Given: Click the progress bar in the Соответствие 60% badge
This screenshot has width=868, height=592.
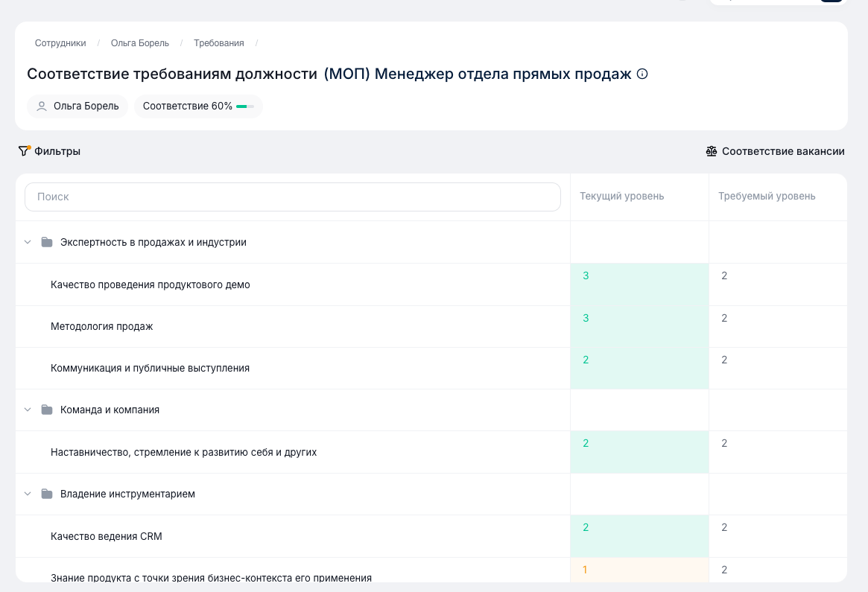Looking at the screenshot, I should tap(244, 106).
